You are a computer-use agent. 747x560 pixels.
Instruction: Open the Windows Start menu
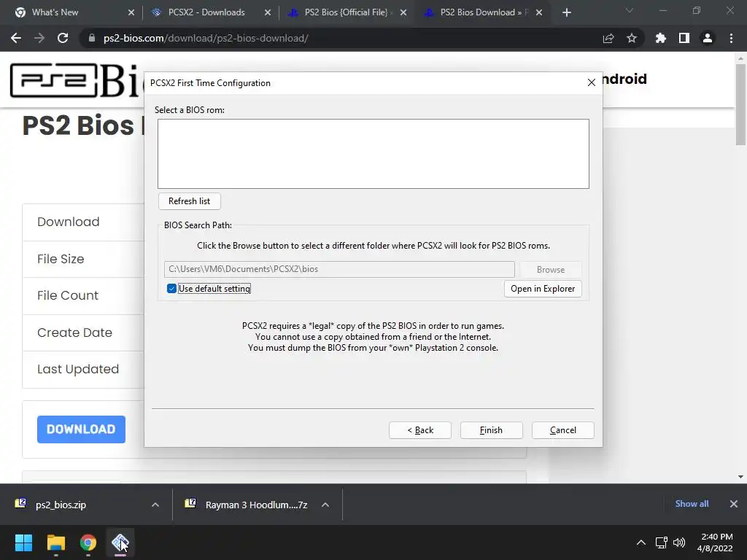[x=23, y=542]
